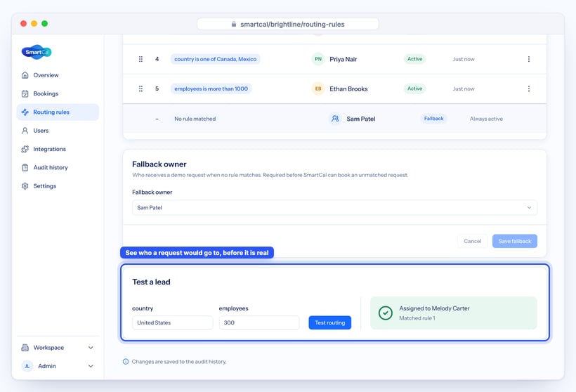Click the 'Fallback owner' section heading
Screen dimensions: 576x392
click(x=159, y=164)
